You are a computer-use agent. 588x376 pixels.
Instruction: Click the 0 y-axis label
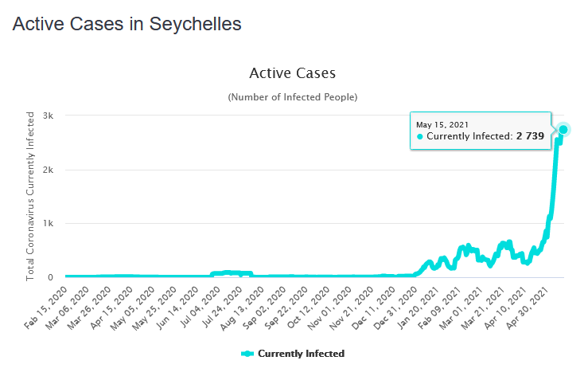coord(50,277)
